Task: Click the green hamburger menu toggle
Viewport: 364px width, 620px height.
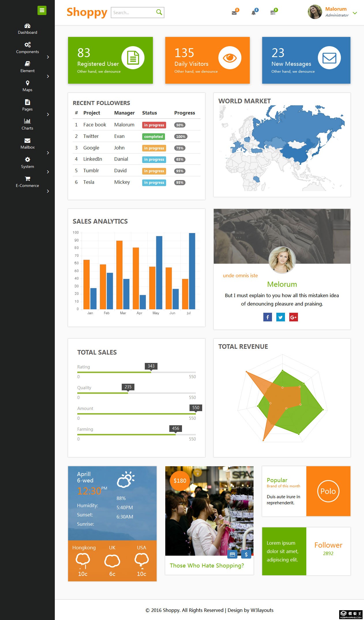Action: pos(42,10)
